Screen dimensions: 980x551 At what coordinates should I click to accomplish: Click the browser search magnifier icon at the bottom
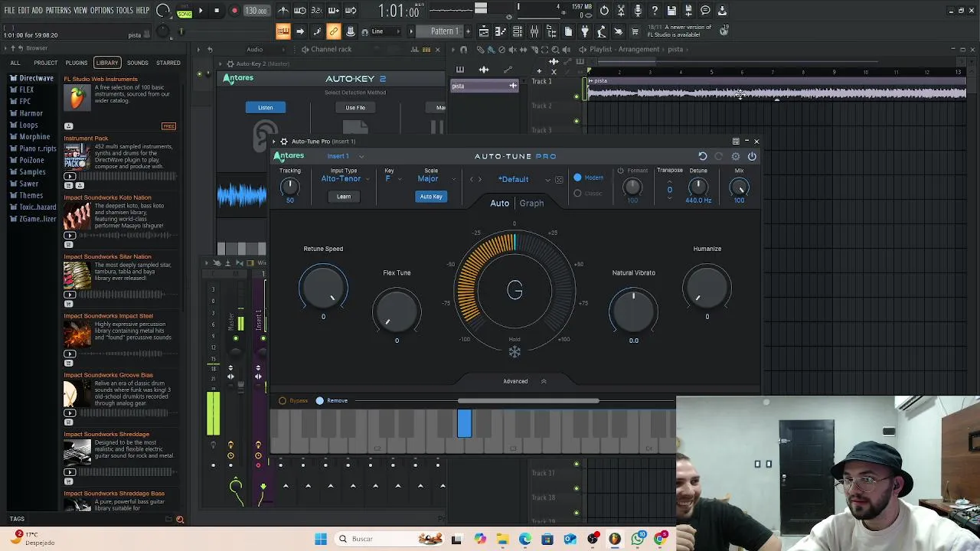(180, 520)
